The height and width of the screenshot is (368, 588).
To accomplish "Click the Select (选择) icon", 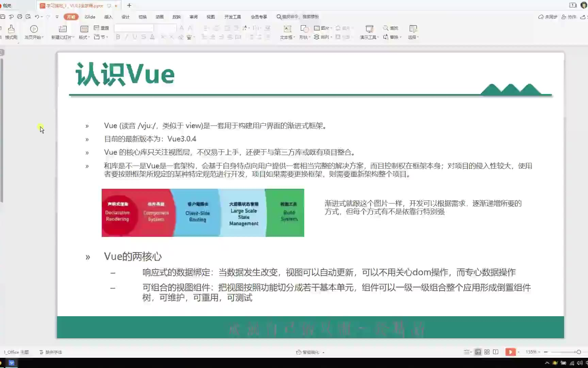I will pyautogui.click(x=413, y=29).
